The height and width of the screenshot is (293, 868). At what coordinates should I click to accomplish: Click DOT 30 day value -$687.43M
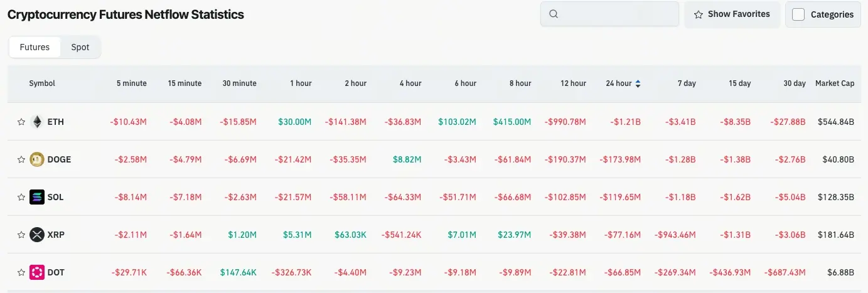point(785,272)
